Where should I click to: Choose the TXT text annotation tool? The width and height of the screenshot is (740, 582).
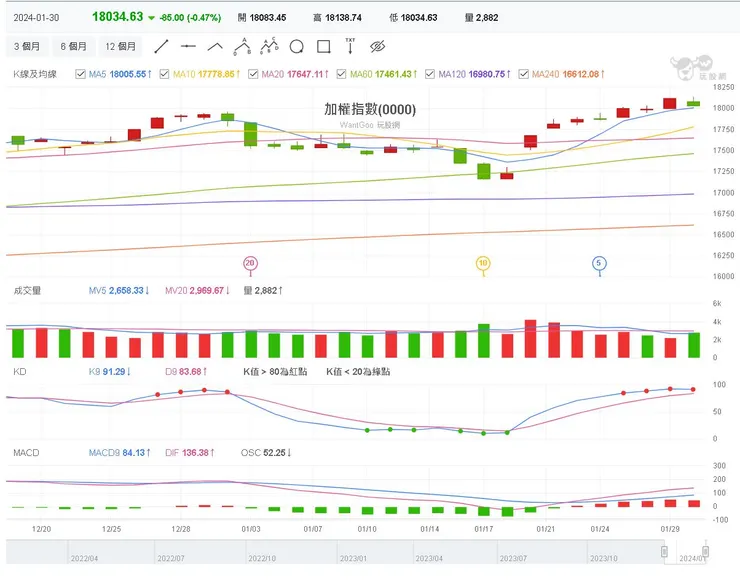(x=350, y=46)
